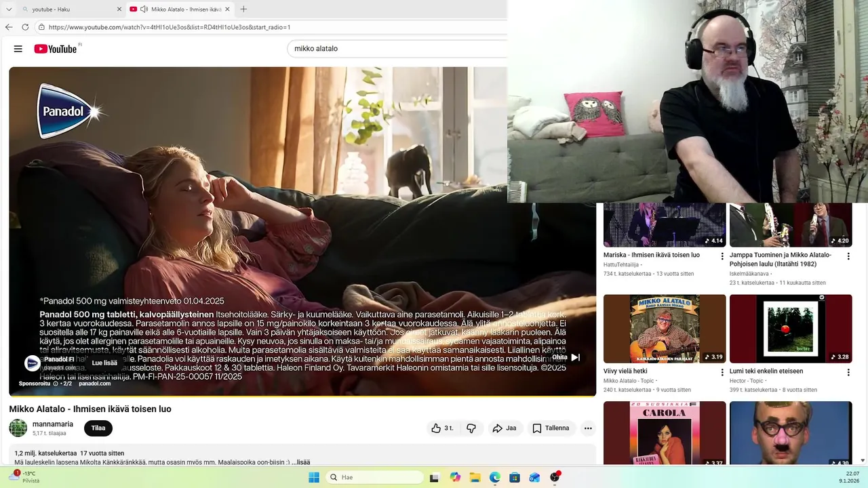Open options menu for 'Lumi teki enkelin eteiseen'
Viewport: 868px width, 488px height.
point(848,372)
